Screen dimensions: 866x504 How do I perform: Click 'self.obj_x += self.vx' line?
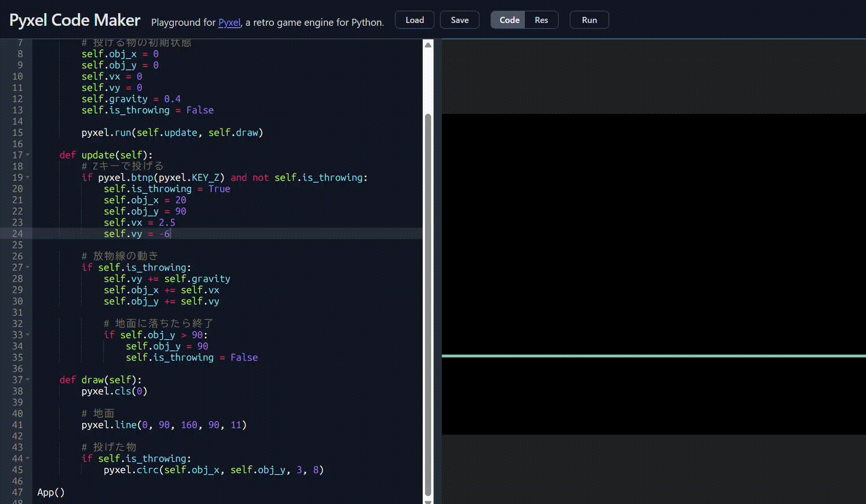point(161,290)
